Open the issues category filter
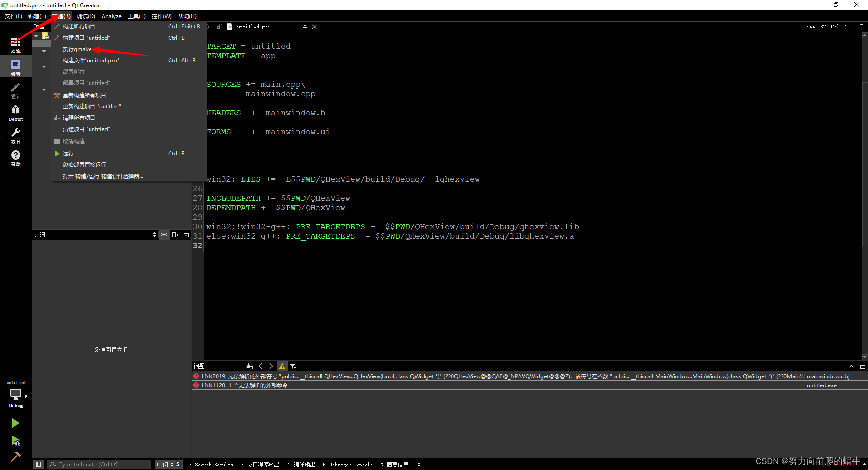Viewport: 868px width, 470px height. click(293, 366)
